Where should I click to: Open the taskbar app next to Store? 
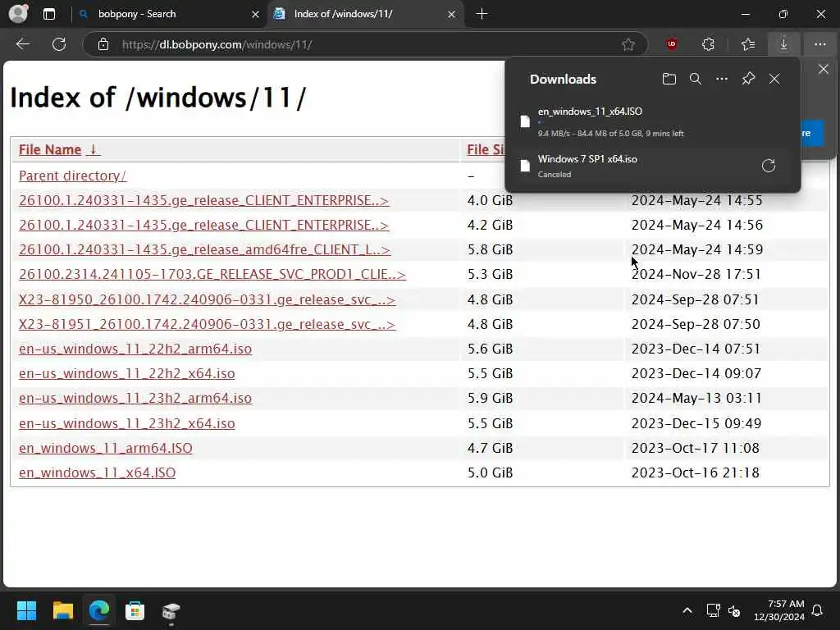coord(171,610)
